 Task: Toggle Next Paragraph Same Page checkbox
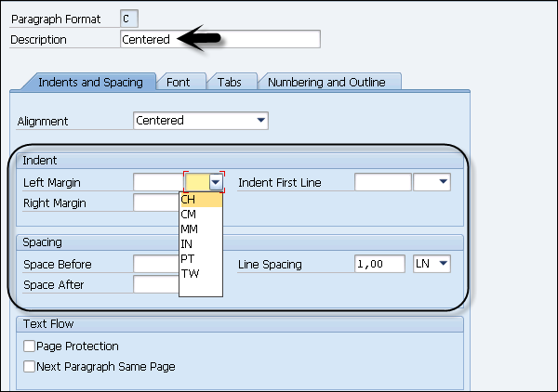tap(30, 366)
